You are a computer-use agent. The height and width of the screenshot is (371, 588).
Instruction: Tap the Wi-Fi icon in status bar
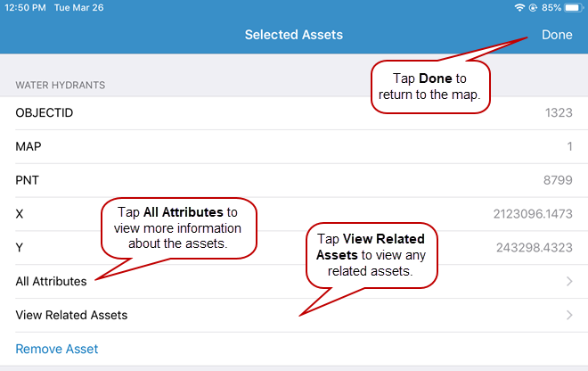tap(520, 7)
